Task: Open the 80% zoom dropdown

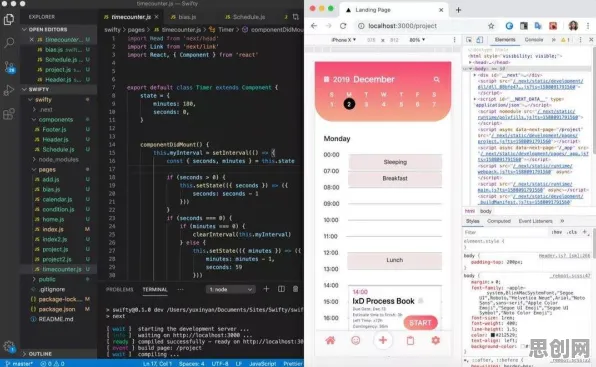Action: click(417, 40)
